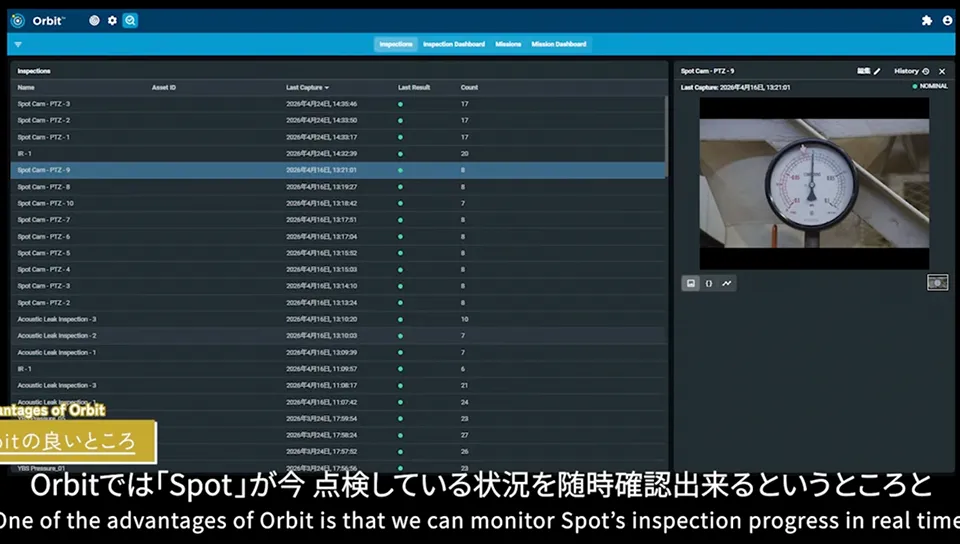Image resolution: width=960 pixels, height=544 pixels.
Task: Sort by the Count column header
Action: (469, 88)
